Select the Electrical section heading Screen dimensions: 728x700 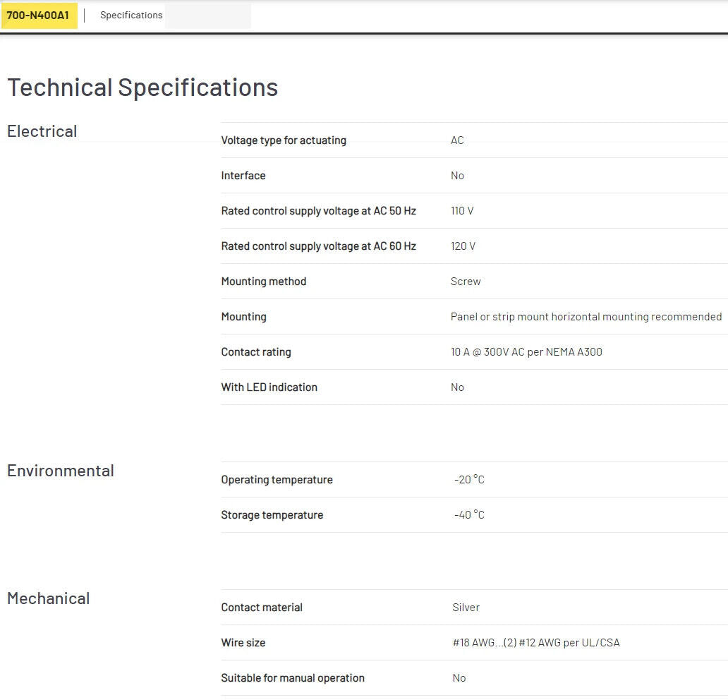click(x=42, y=131)
